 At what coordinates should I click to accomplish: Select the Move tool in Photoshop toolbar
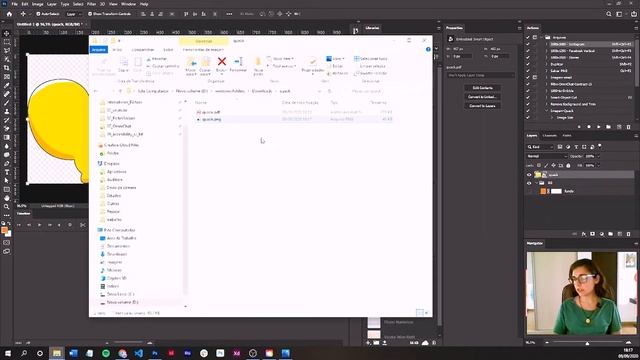point(7,33)
